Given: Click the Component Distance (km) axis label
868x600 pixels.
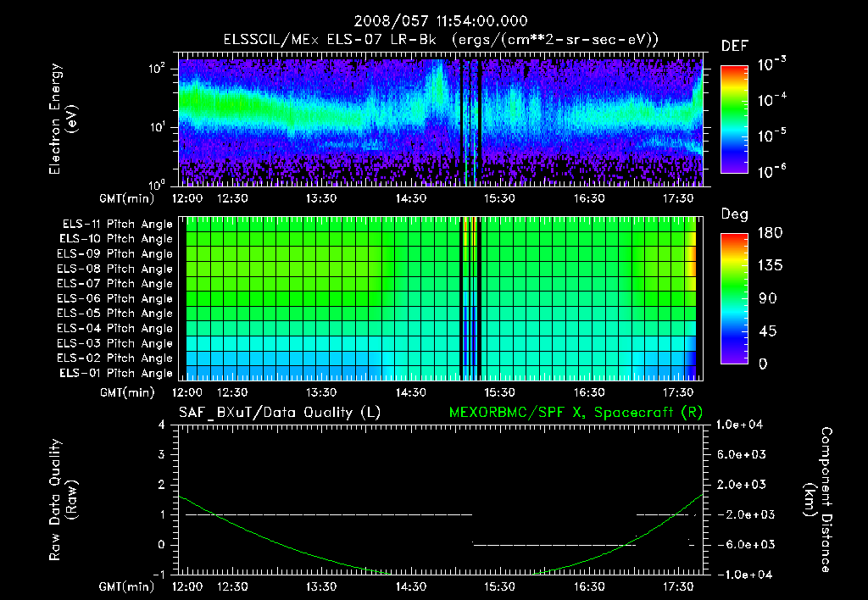Looking at the screenshot, I should (x=818, y=500).
